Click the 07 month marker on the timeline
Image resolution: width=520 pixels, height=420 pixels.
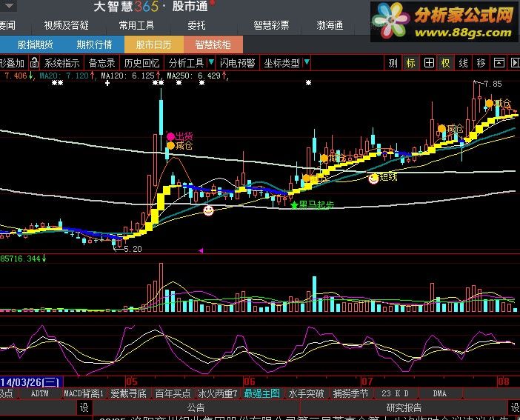point(367,381)
